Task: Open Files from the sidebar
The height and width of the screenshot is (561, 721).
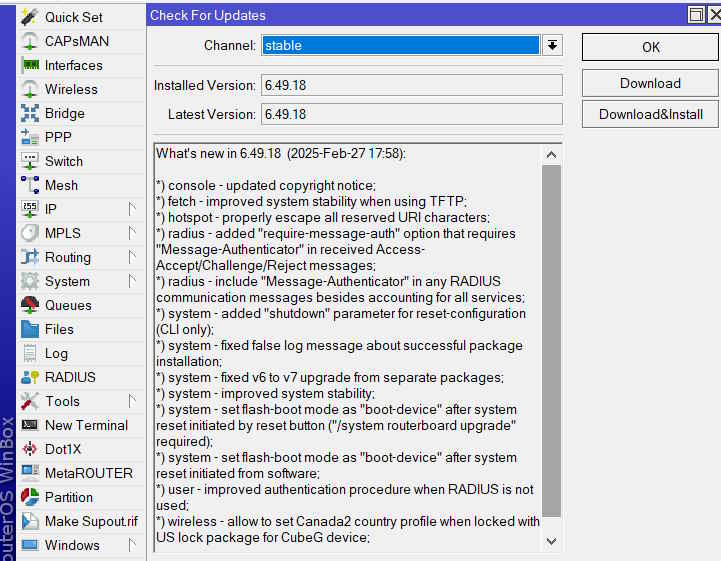Action: tap(82, 329)
